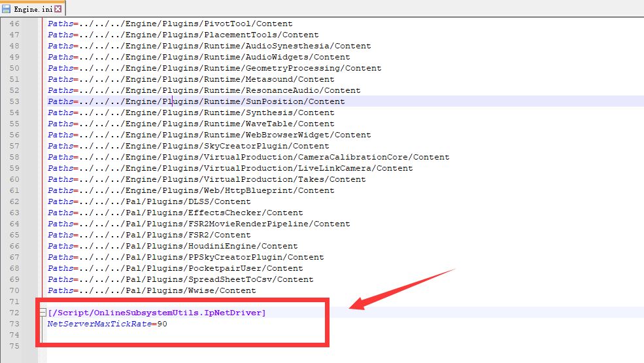Screen dimensions: 644x363
Task: Click the Synthesis/Content path line
Action: click(191, 112)
